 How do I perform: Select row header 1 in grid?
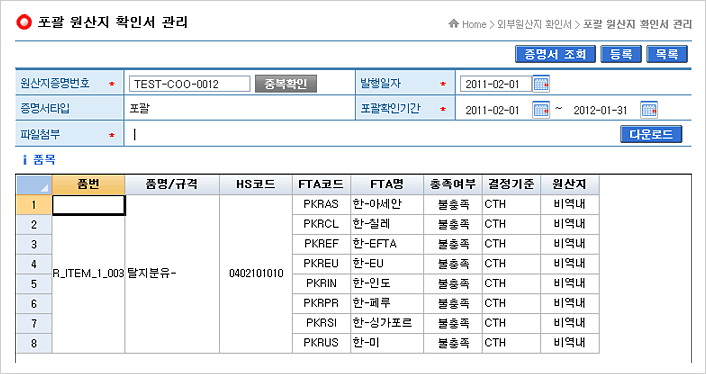click(34, 205)
